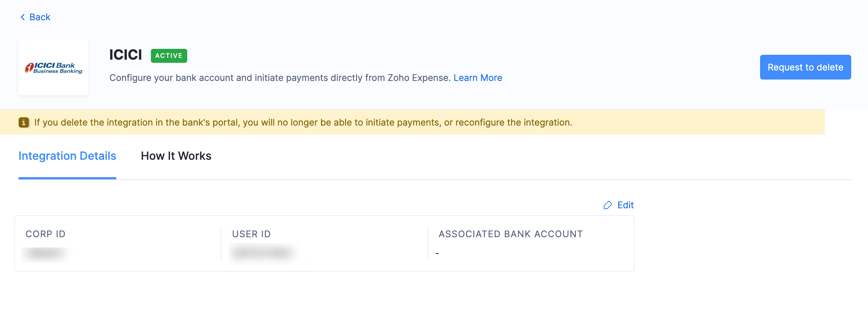
Task: Click the yellow warning banner message
Action: click(x=303, y=122)
